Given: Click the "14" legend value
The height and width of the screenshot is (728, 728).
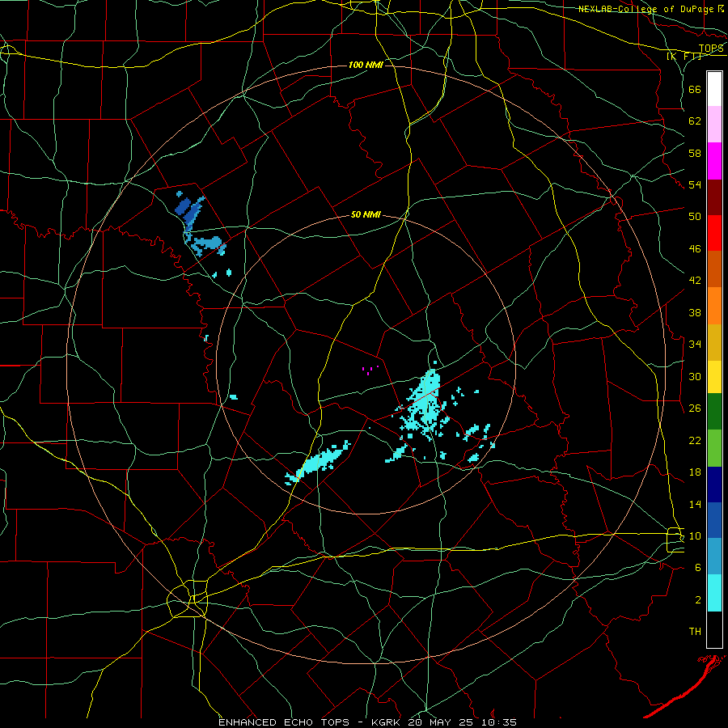Looking at the screenshot, I should pyautogui.click(x=695, y=504).
